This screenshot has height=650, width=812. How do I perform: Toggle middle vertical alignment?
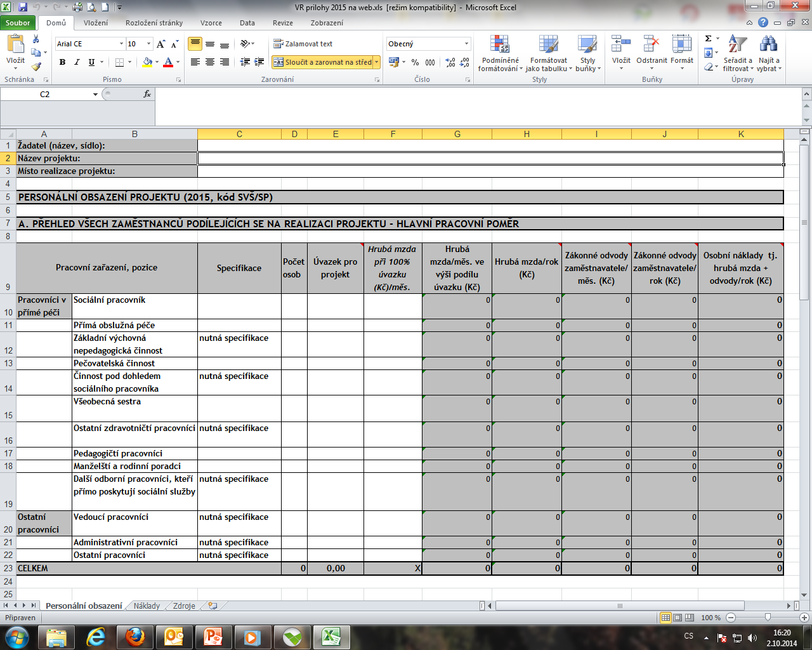(210, 44)
